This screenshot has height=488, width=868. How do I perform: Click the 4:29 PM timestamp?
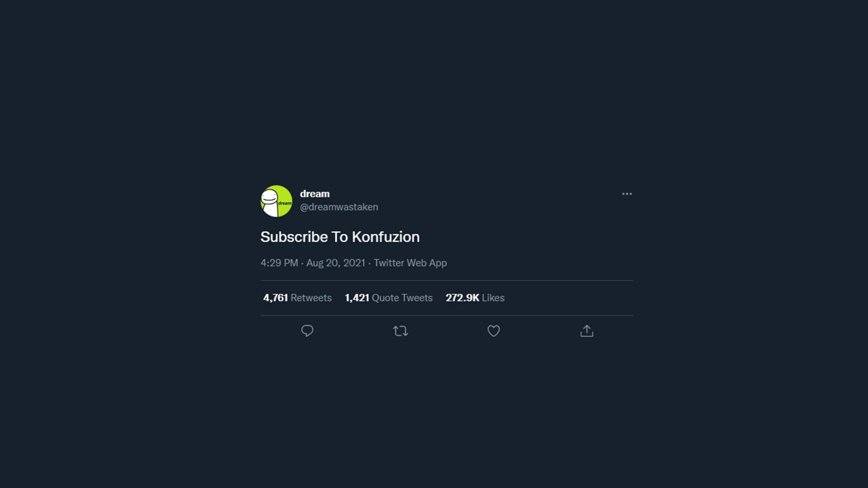[279, 263]
